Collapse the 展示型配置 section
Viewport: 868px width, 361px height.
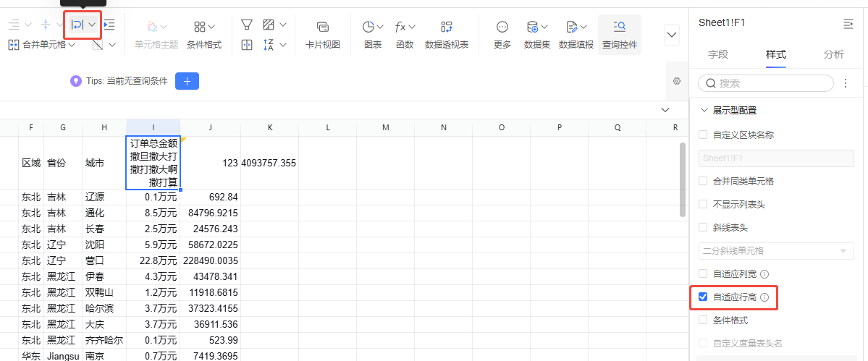[704, 110]
